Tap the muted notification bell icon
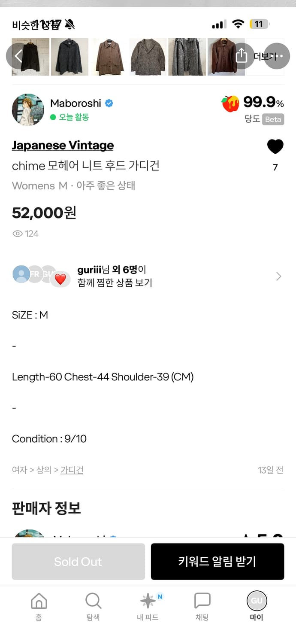Image resolution: width=296 pixels, height=644 pixels. 69,24
